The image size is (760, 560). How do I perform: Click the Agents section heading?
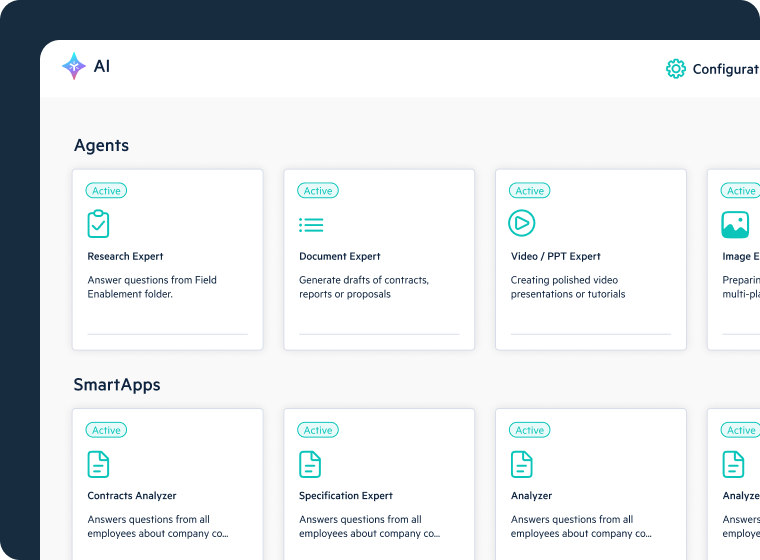tap(101, 145)
